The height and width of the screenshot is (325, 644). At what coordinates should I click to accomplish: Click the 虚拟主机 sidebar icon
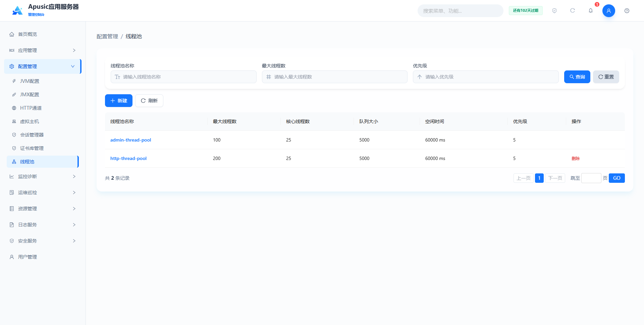tap(14, 121)
